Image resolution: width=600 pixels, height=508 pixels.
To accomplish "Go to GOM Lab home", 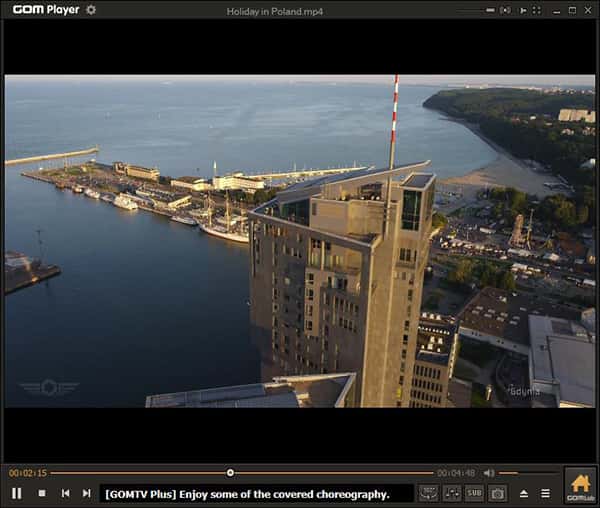I will 580,486.
